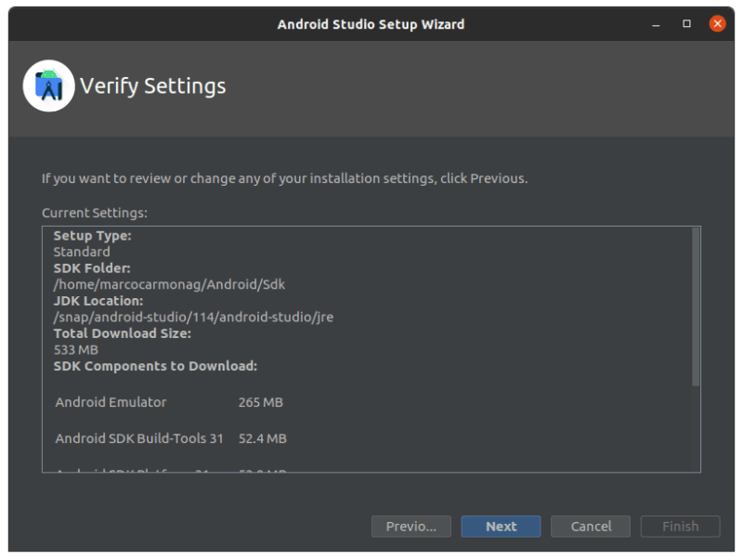The image size is (743, 560).
Task: Cancel the setup wizard
Action: (591, 527)
